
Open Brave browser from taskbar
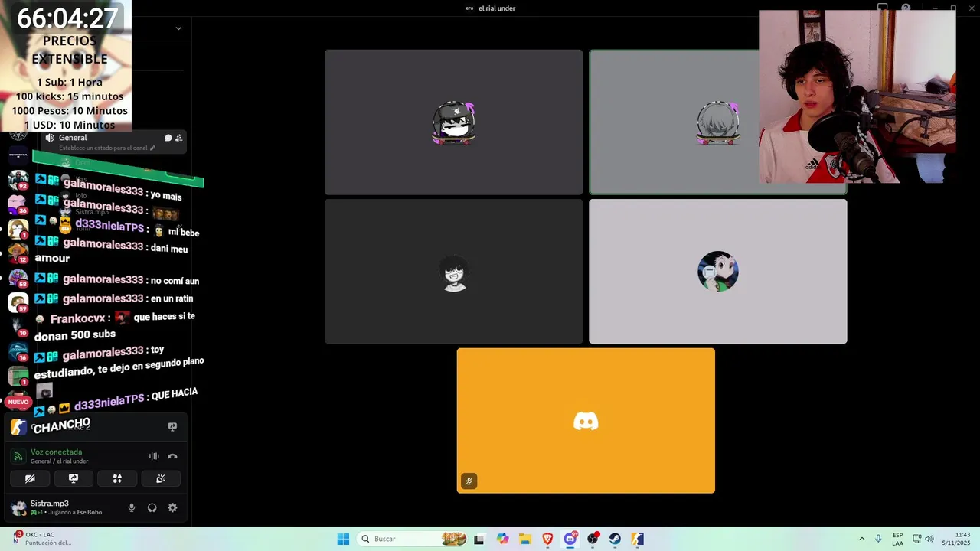(x=547, y=539)
